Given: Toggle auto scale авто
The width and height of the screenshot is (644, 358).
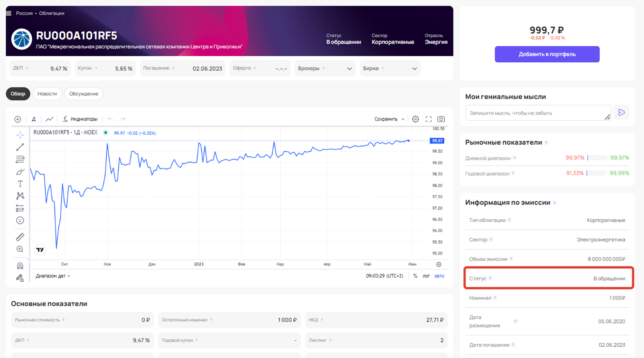Looking at the screenshot, I should (x=439, y=276).
